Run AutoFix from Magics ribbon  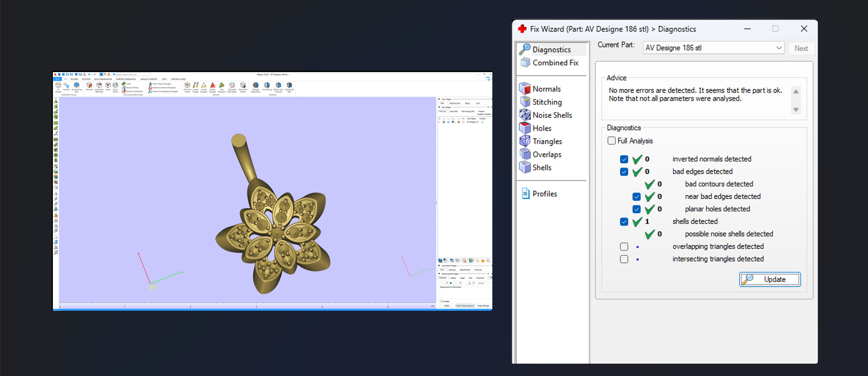click(67, 87)
